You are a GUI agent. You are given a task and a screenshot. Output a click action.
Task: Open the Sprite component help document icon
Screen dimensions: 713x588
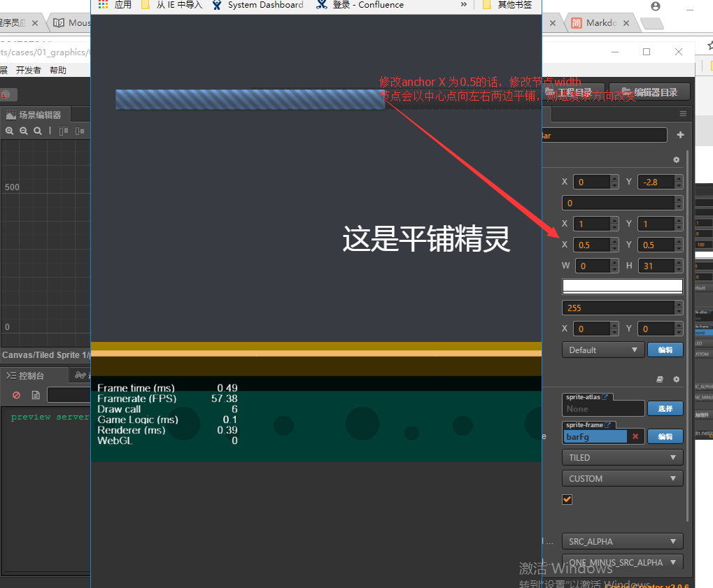tap(661, 379)
